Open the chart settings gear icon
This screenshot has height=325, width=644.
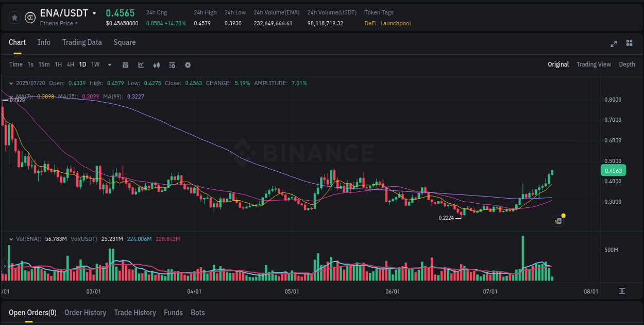point(188,65)
